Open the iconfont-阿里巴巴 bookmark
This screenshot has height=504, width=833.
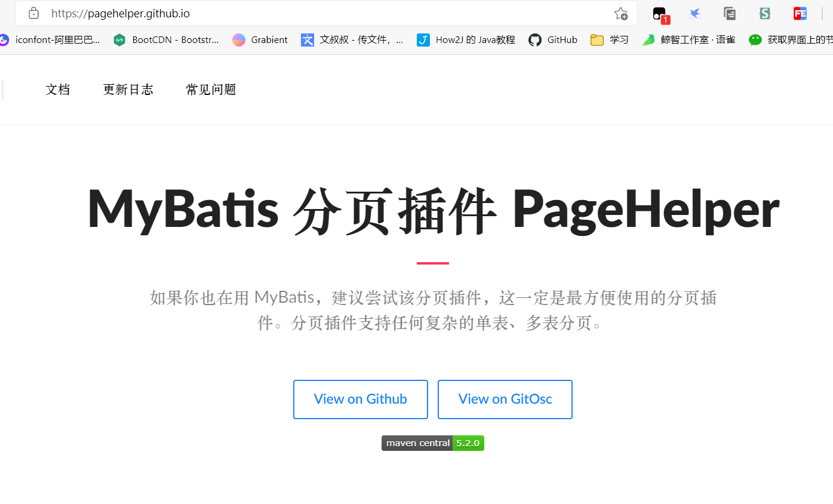pyautogui.click(x=50, y=40)
